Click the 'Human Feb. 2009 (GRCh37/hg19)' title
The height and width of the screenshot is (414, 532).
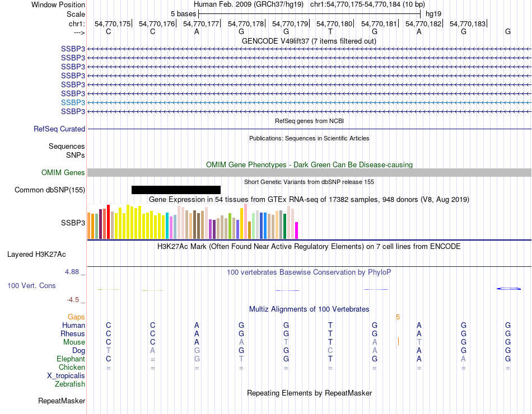(x=249, y=4)
